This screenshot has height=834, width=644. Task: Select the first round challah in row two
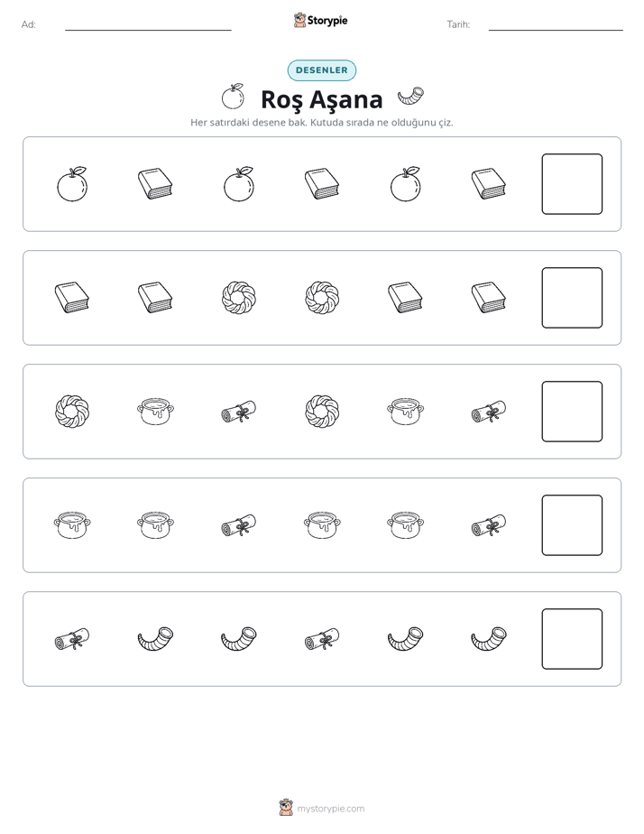pos(239,298)
